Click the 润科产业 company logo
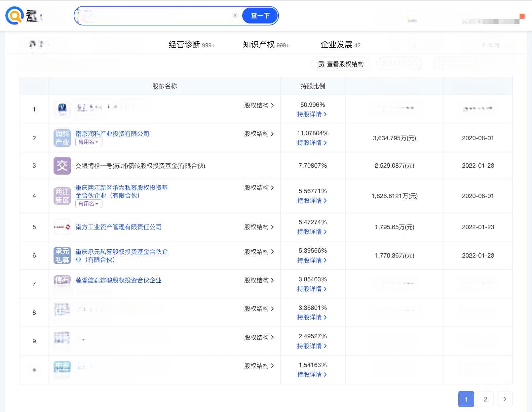Viewport: 532px width, 412px height. tap(62, 138)
